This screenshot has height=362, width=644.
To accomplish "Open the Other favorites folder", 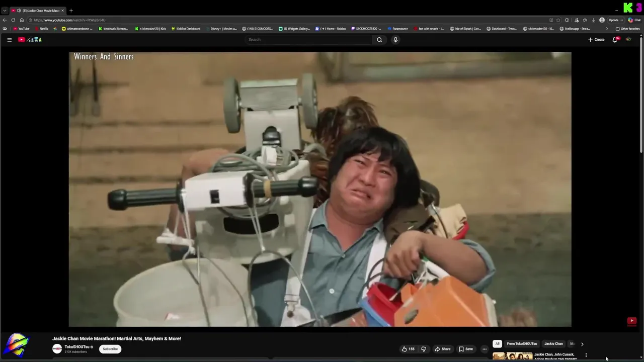I will click(x=627, y=29).
